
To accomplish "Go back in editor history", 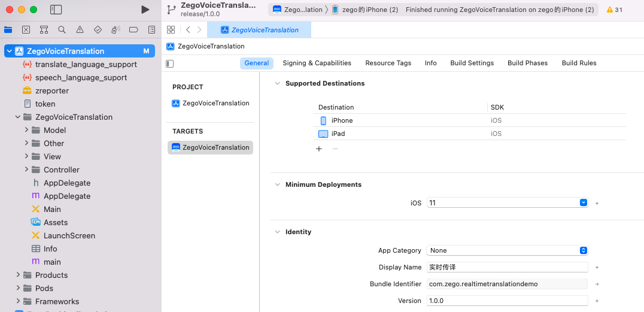I will (x=188, y=29).
